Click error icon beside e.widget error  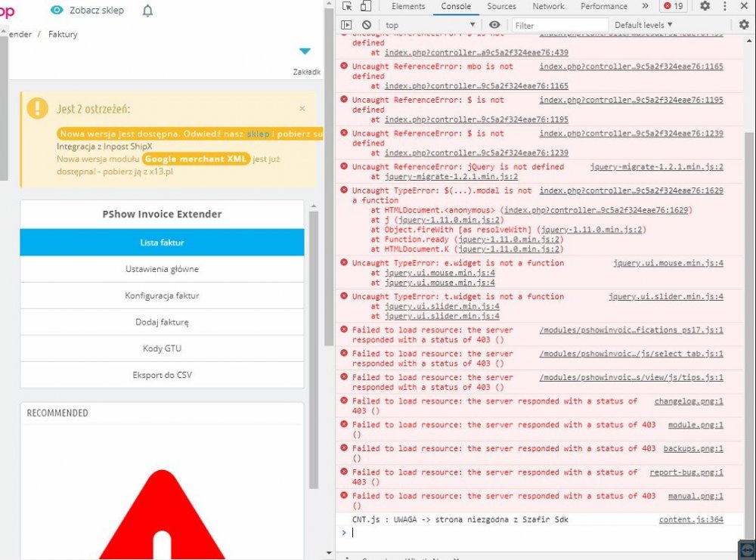[x=344, y=263]
